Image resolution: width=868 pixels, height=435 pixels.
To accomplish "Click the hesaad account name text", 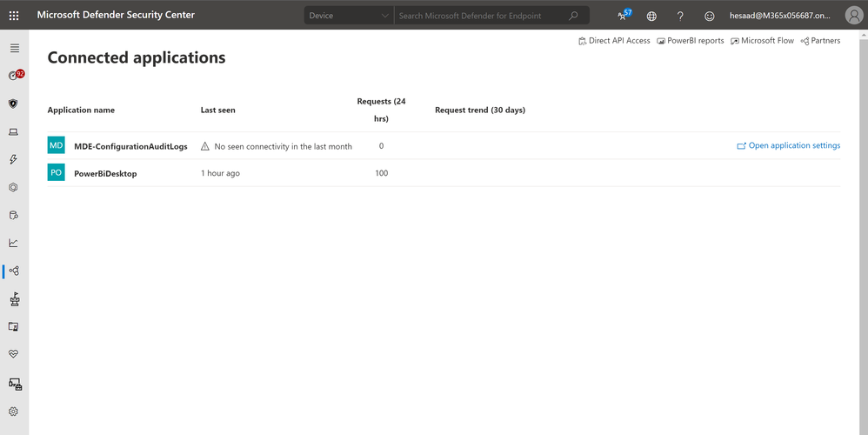I will coord(780,16).
